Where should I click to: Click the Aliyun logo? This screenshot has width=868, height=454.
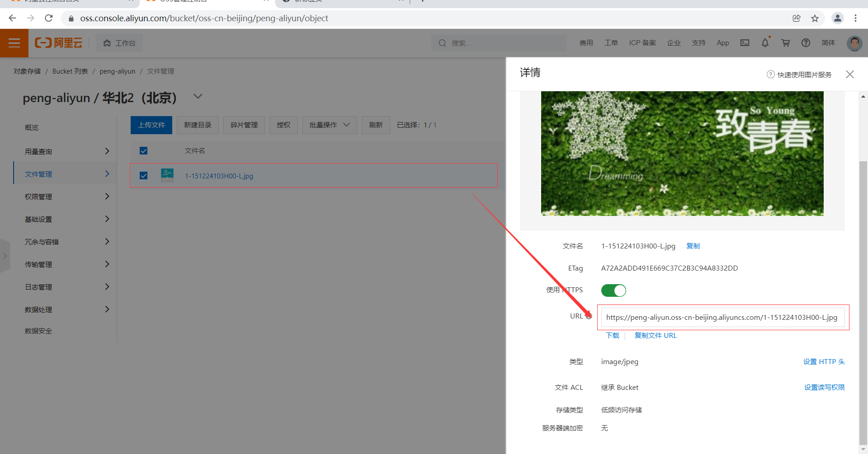coord(59,43)
